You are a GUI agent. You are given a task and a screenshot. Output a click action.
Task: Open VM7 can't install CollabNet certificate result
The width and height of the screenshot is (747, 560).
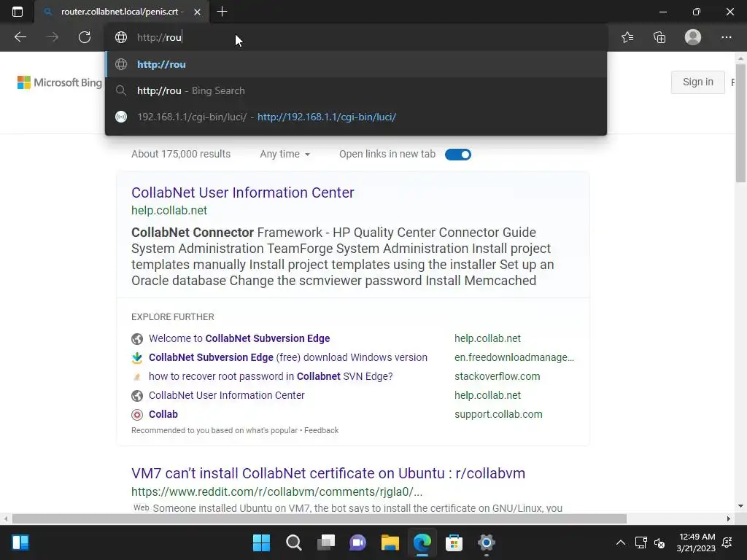pos(328,473)
